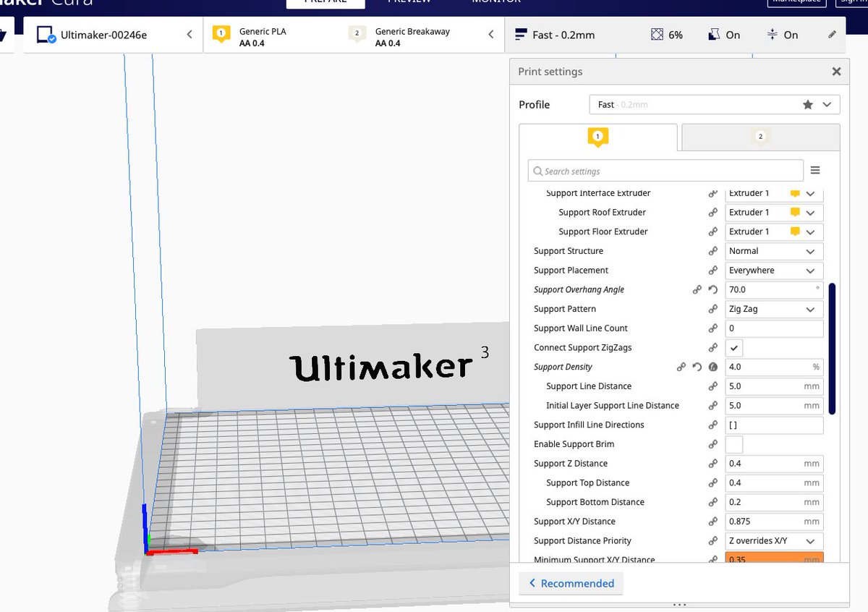Click link icon for Support Top Distance
The width and height of the screenshot is (868, 612).
713,483
